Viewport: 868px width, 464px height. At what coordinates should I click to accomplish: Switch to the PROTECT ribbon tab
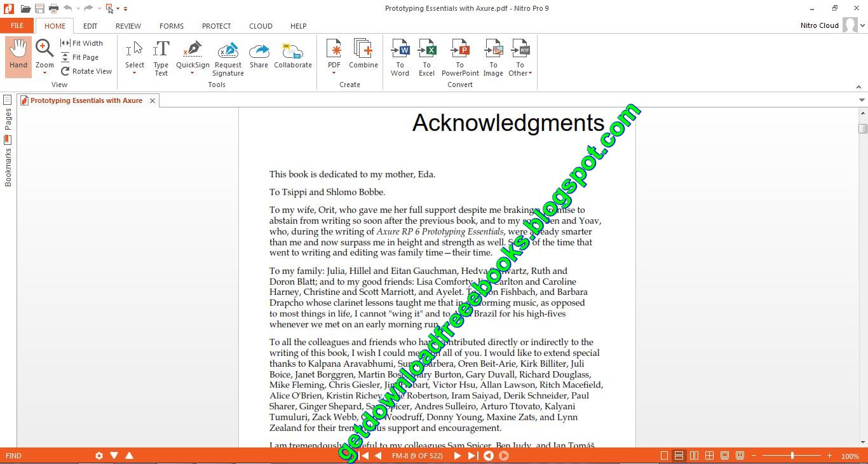(x=217, y=26)
